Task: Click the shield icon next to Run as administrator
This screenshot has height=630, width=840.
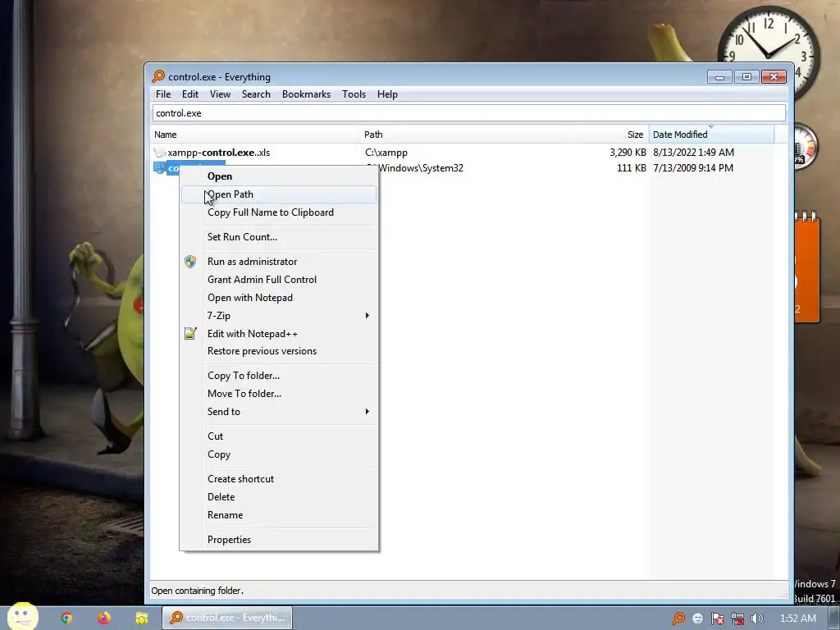Action: point(190,262)
